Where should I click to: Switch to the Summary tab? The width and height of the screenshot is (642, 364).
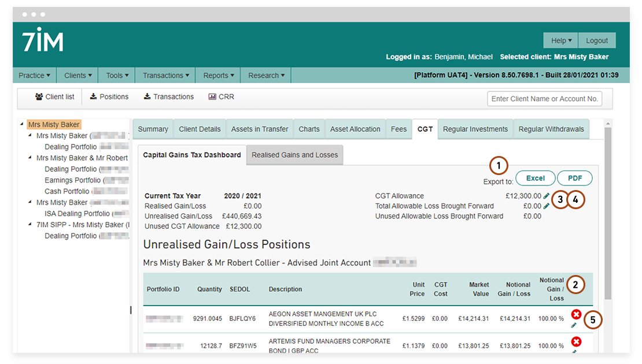click(153, 129)
